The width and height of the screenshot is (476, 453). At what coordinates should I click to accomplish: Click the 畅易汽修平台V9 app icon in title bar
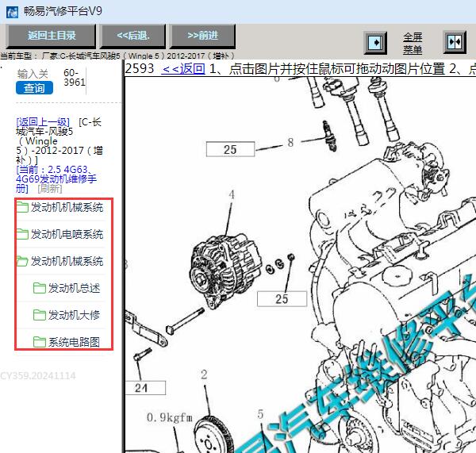pos(13,12)
